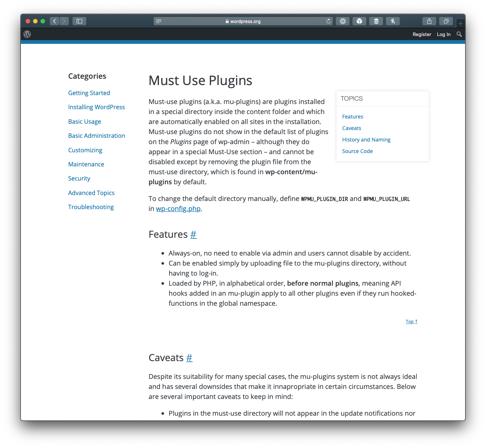Click the address bar showing wordpress.org
The height and width of the screenshot is (448, 486).
coord(243,21)
